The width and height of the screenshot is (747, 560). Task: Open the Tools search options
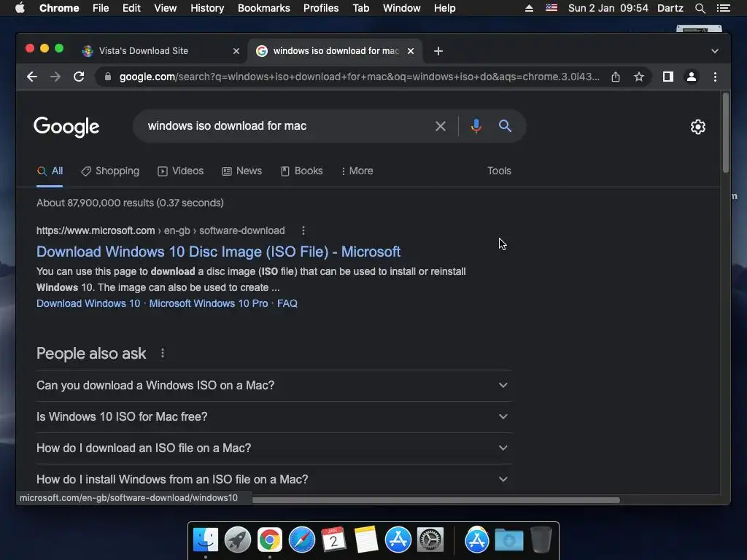(499, 171)
